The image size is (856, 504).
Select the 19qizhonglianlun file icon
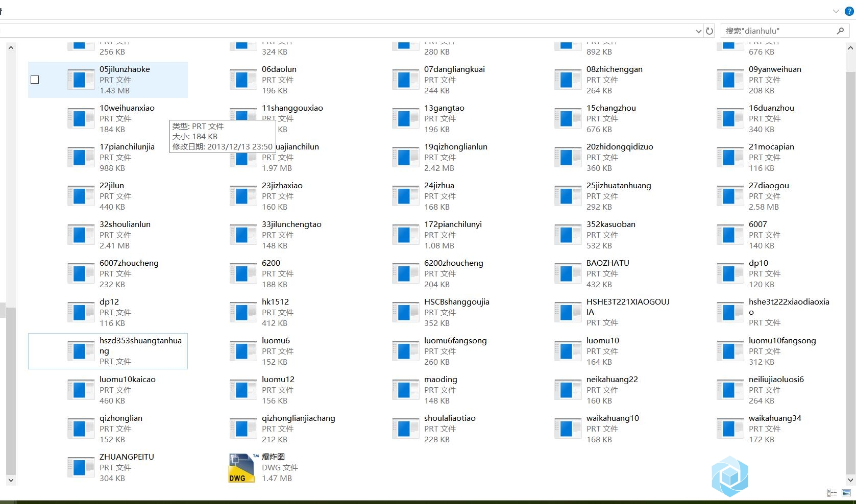coord(405,157)
